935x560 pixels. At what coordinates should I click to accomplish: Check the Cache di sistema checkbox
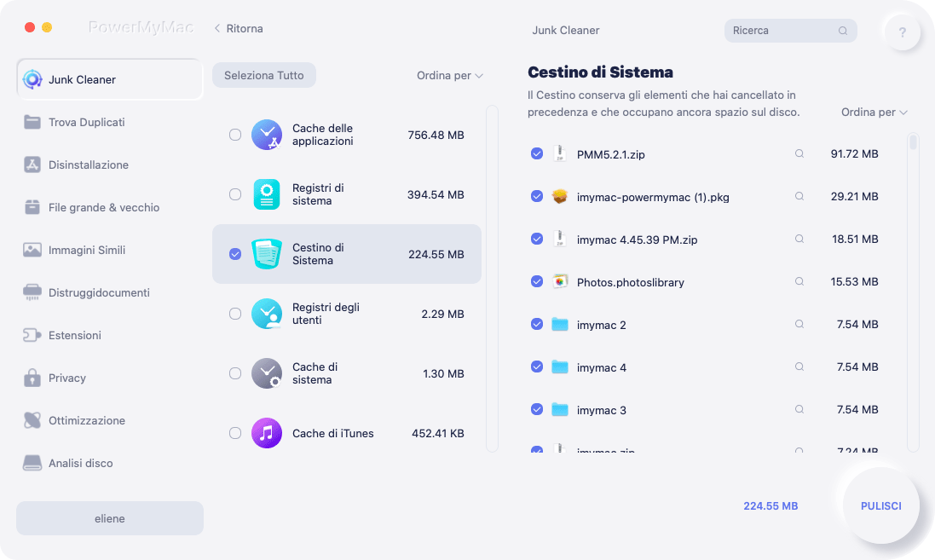[x=235, y=373]
